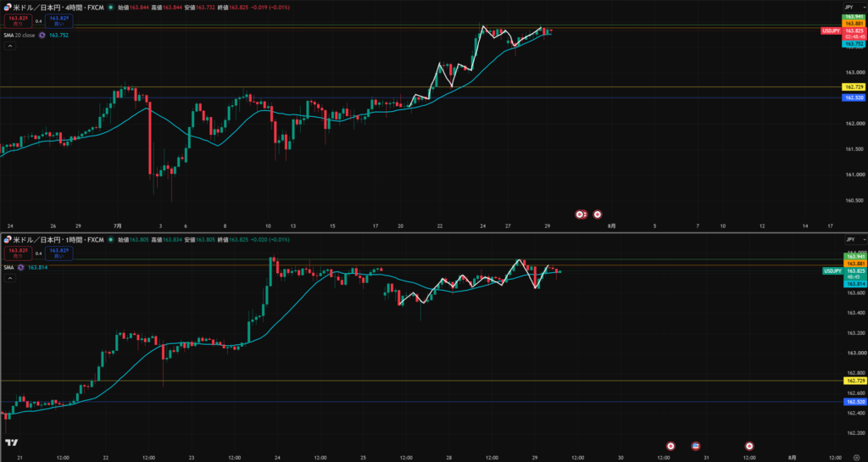Click the buy button in the 1-hour chart
Viewport: 868px width, 462px height.
[x=59, y=253]
